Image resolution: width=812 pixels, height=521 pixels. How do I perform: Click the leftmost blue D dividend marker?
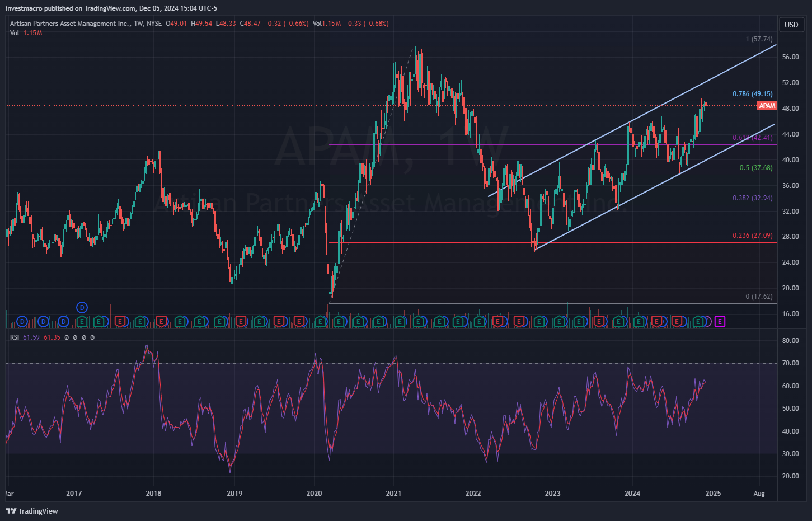coord(22,322)
